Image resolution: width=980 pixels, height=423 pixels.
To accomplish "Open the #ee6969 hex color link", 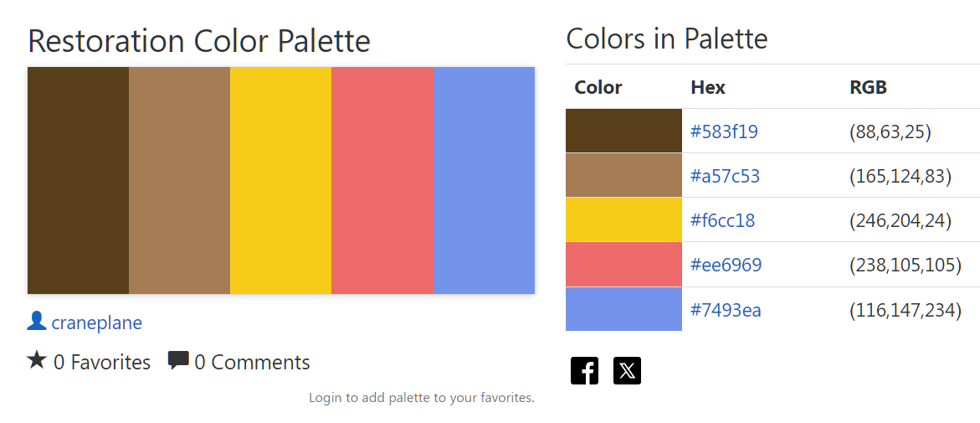I will coord(726,265).
